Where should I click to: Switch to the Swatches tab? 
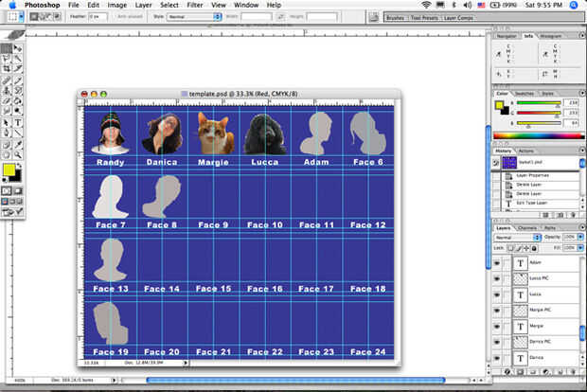pos(525,93)
